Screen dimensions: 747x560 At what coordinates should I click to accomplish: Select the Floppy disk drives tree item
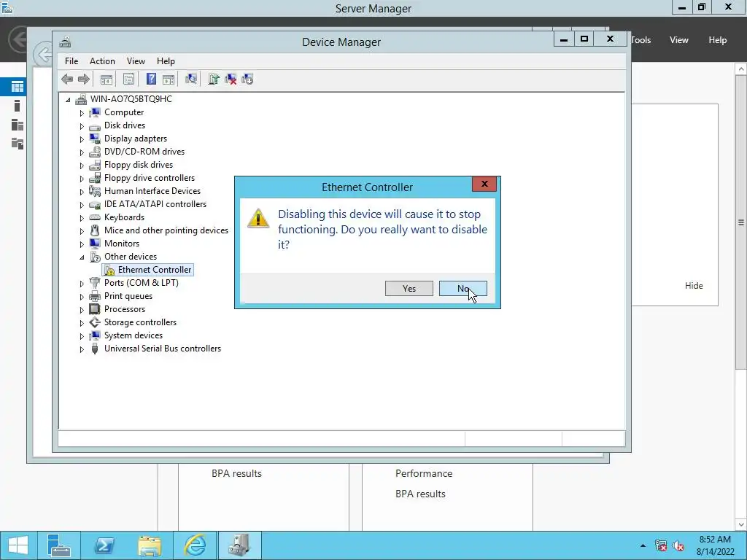[x=139, y=165]
